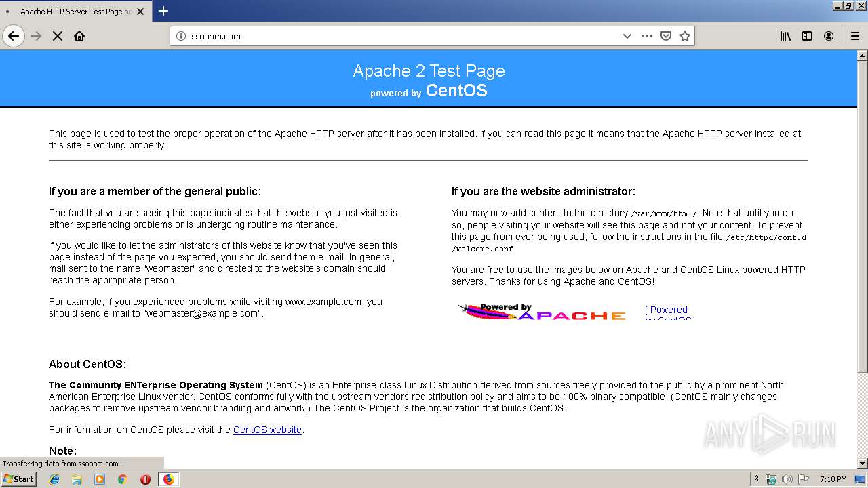Viewport: 868px width, 488px height.
Task: Click the About CentOS heading
Action: click(x=87, y=365)
